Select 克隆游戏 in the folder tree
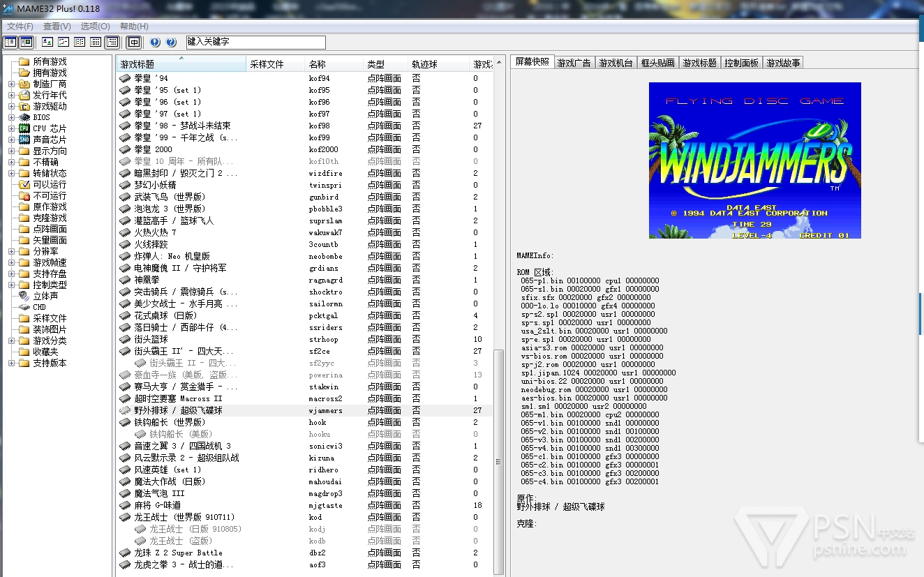The width and height of the screenshot is (924, 577). point(50,218)
